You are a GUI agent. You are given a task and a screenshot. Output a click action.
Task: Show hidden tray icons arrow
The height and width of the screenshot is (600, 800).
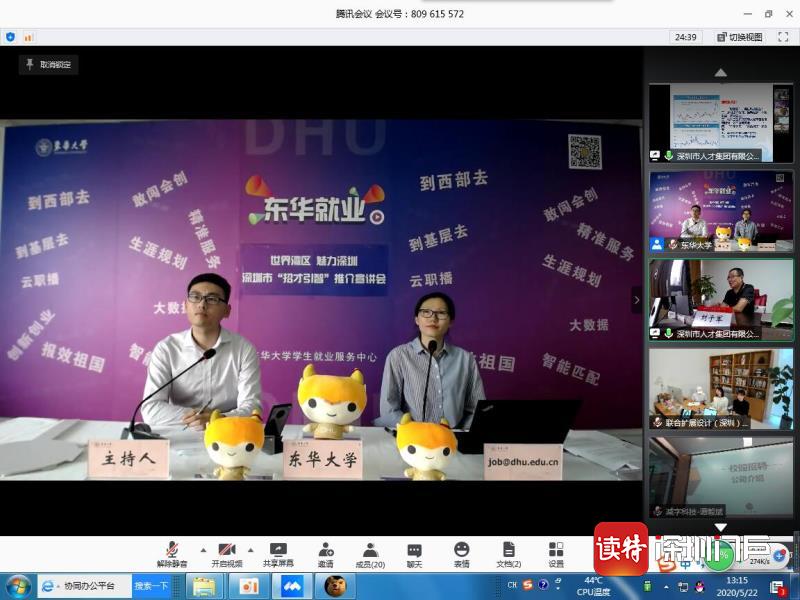coord(666,587)
